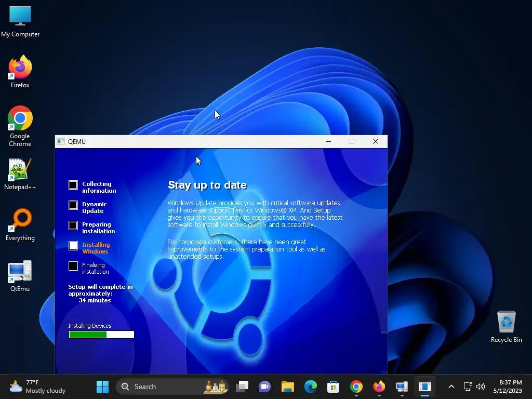The image size is (532, 399).
Task: Launch Microsoft Edge from the taskbar
Action: (311, 387)
